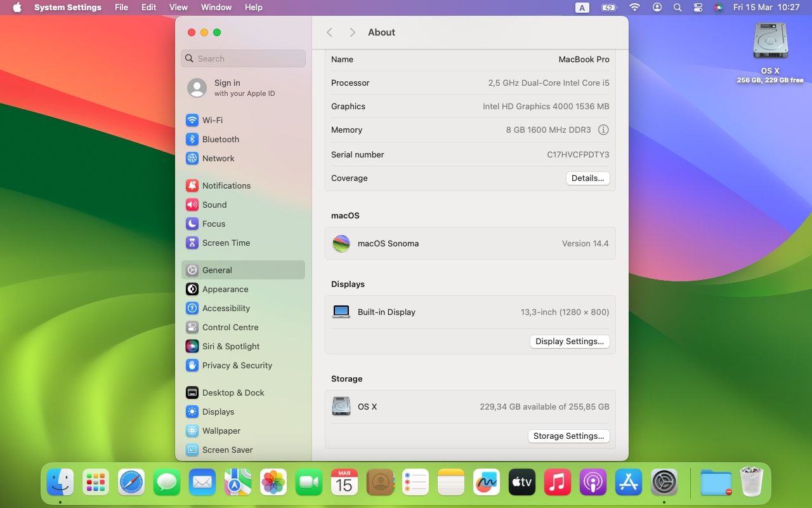
Task: Open Freeform from the Dock
Action: click(x=487, y=483)
